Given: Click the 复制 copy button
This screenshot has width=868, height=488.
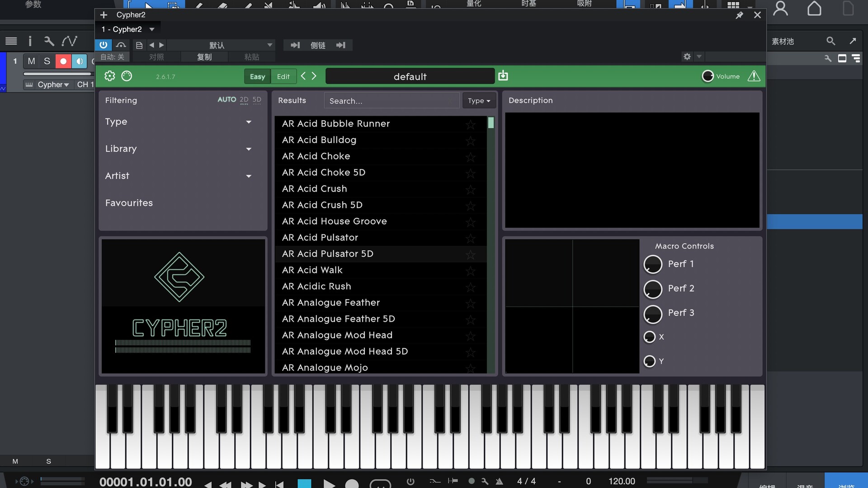Looking at the screenshot, I should click(204, 57).
